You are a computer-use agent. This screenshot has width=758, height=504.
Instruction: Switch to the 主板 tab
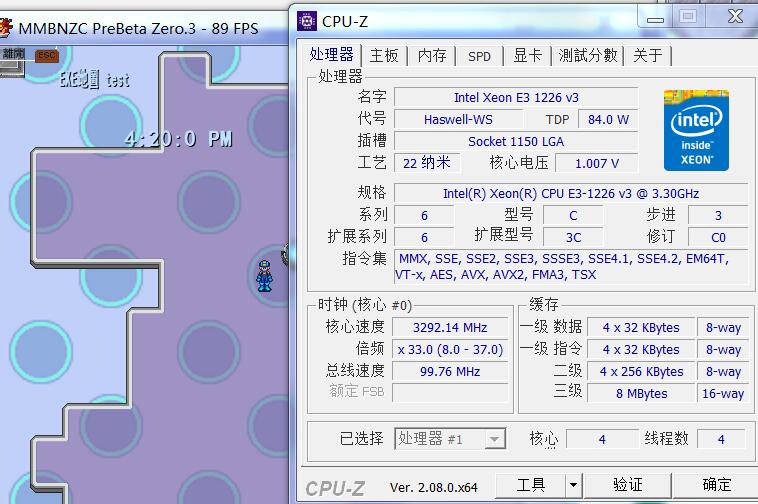tap(384, 56)
